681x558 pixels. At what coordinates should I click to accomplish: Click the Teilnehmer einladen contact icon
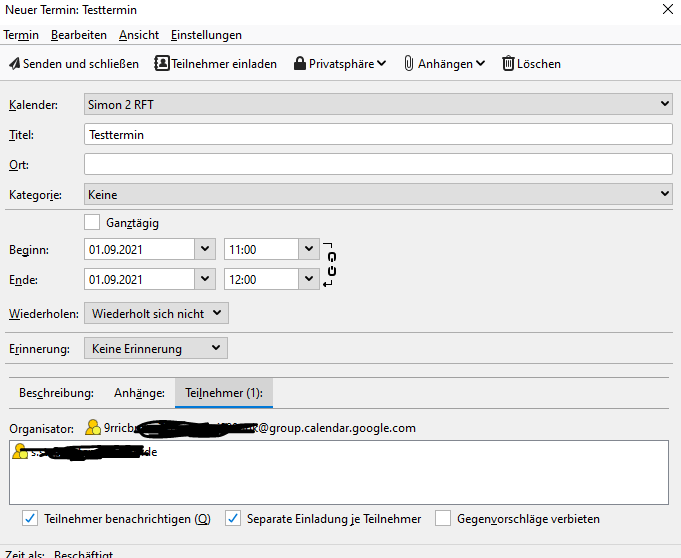click(162, 63)
